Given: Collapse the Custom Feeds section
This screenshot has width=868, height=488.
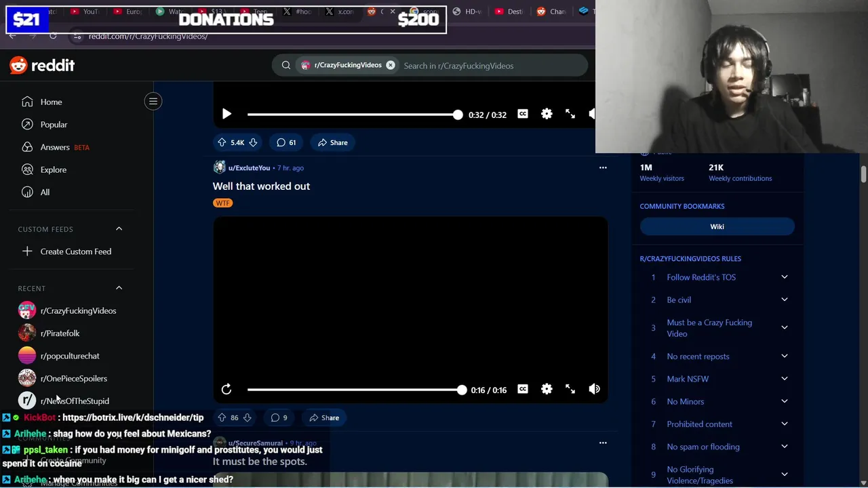Looking at the screenshot, I should tap(119, 229).
